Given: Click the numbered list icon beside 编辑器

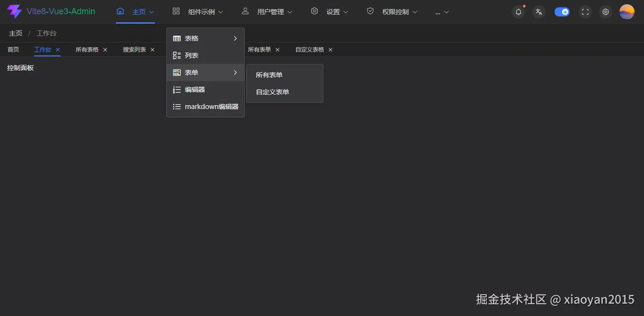Looking at the screenshot, I should 177,90.
